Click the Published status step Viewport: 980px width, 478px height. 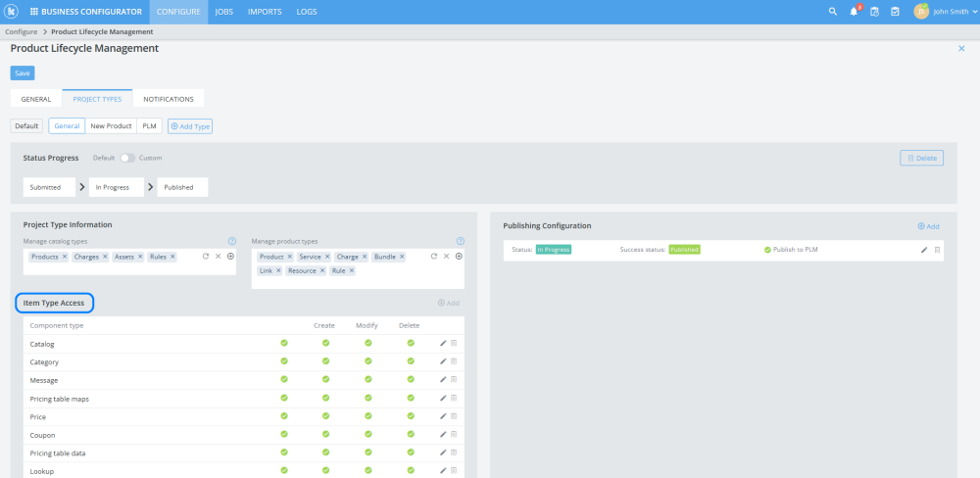pyautogui.click(x=182, y=187)
